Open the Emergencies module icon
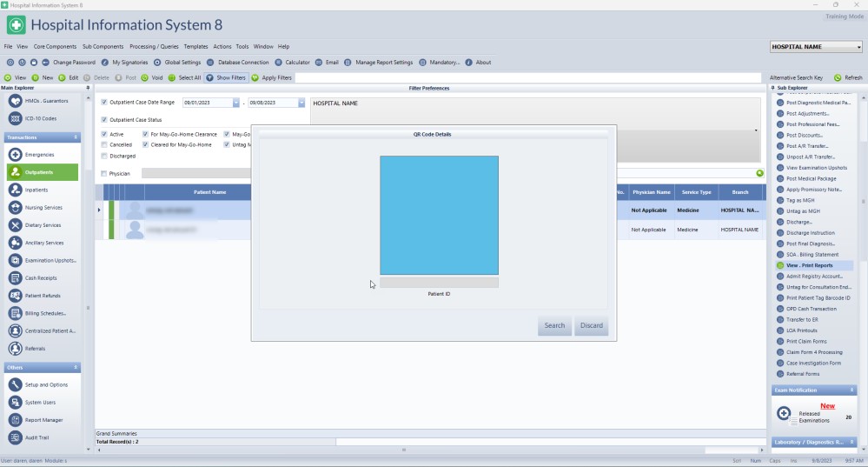The image size is (868, 467). pyautogui.click(x=16, y=155)
